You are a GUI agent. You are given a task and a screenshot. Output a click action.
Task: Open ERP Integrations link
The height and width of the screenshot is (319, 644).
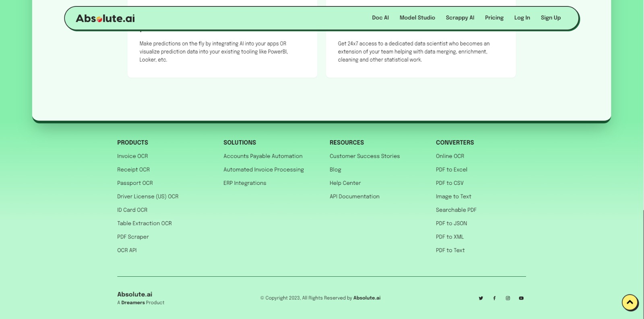click(245, 183)
